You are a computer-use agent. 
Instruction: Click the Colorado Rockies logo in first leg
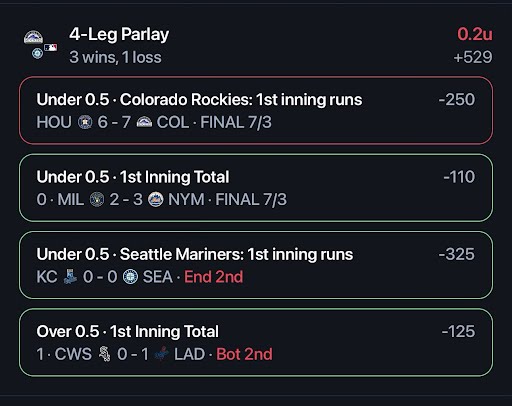pyautogui.click(x=144, y=122)
